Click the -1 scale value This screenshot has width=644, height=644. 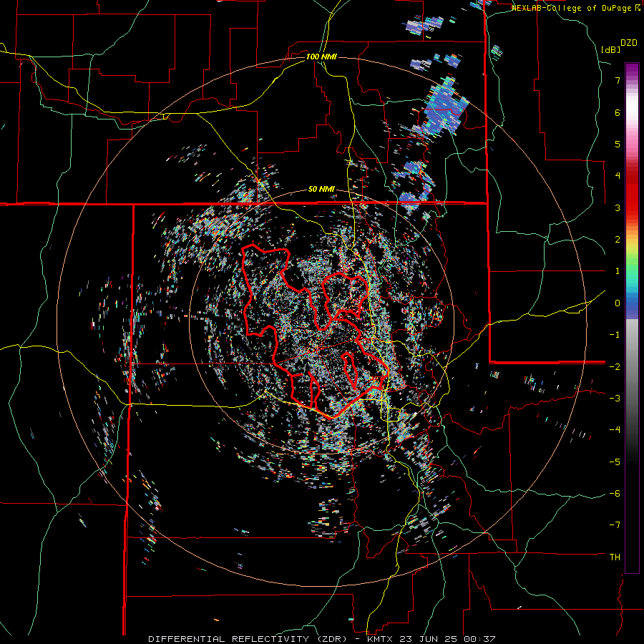615,335
